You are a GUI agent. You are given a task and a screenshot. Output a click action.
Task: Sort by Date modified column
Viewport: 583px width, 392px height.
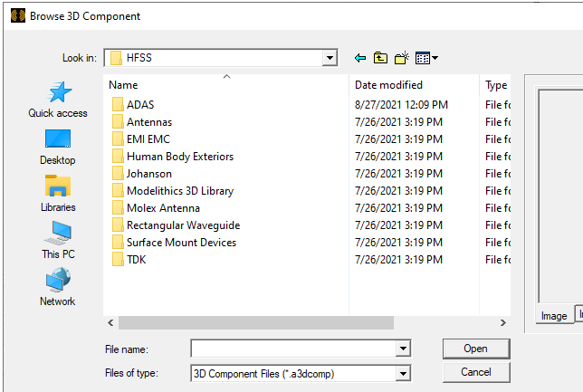(x=415, y=85)
